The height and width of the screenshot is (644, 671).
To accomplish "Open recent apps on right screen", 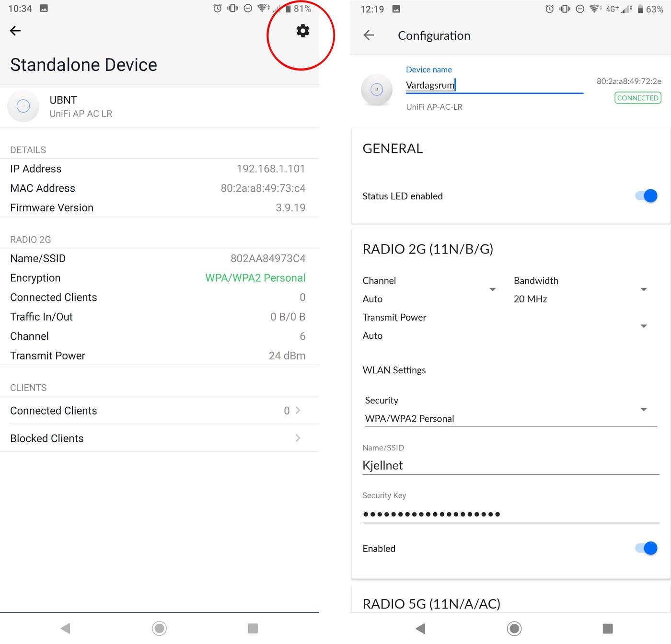I will [x=607, y=628].
